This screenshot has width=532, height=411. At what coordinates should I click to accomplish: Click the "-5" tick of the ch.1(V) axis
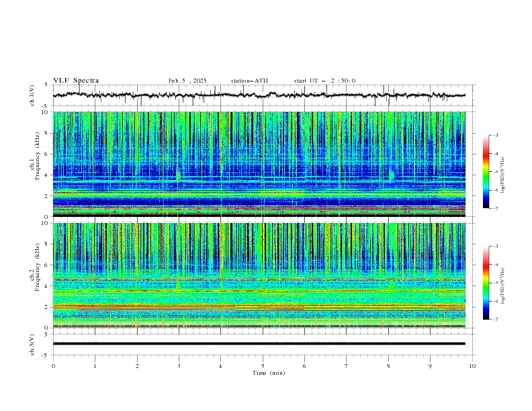click(44, 106)
